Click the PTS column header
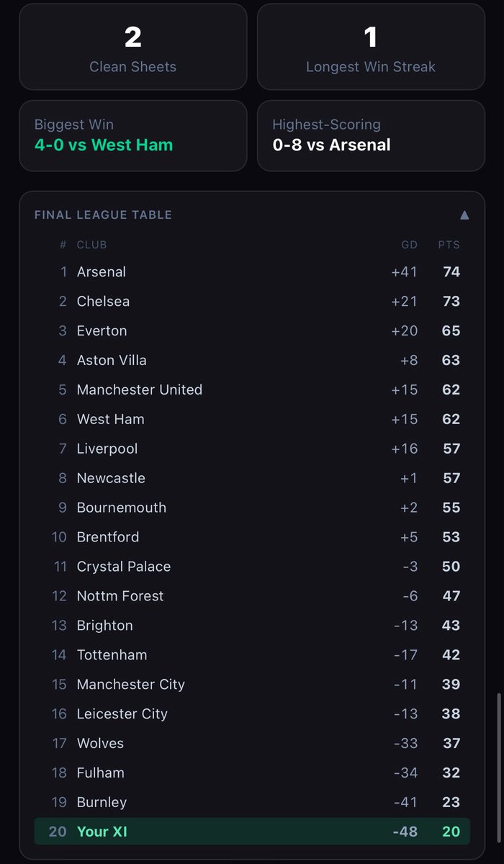 (x=449, y=245)
